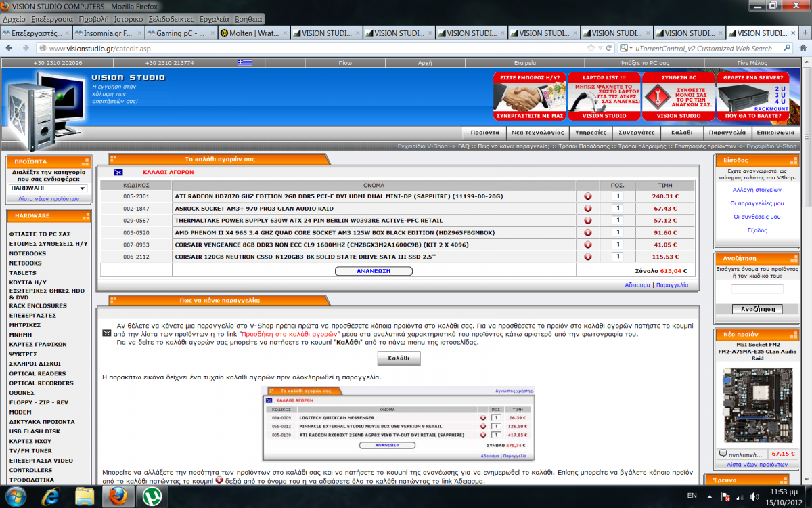The image size is (812, 508).
Task: Click the Άδειασμα link under the cart
Action: pyautogui.click(x=637, y=285)
